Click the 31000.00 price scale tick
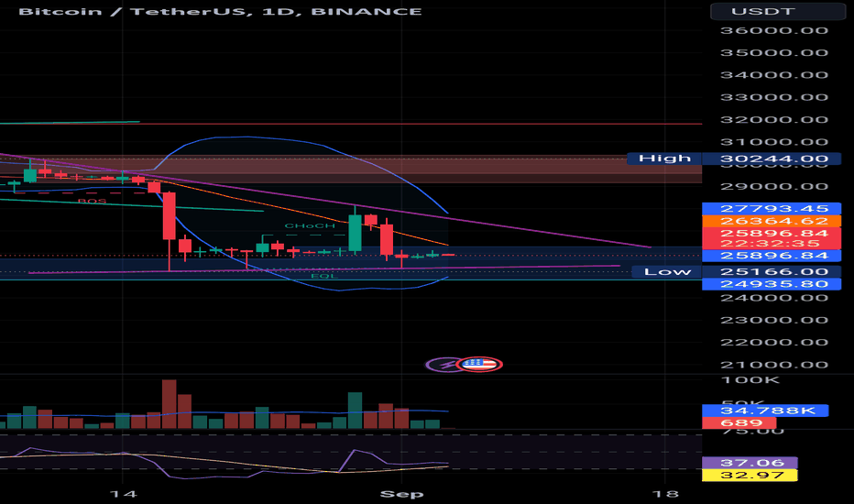The height and width of the screenshot is (504, 854). [774, 142]
